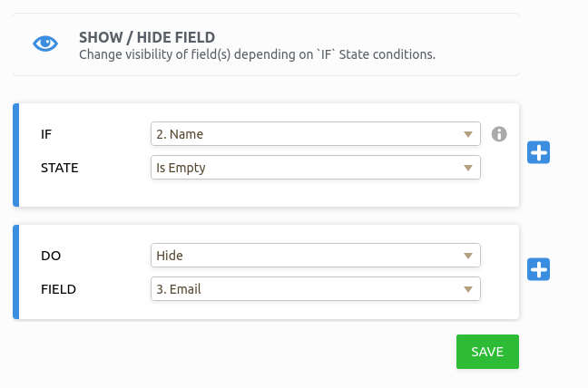The height and width of the screenshot is (388, 588).
Task: Add another IF condition with the plus icon
Action: click(539, 152)
